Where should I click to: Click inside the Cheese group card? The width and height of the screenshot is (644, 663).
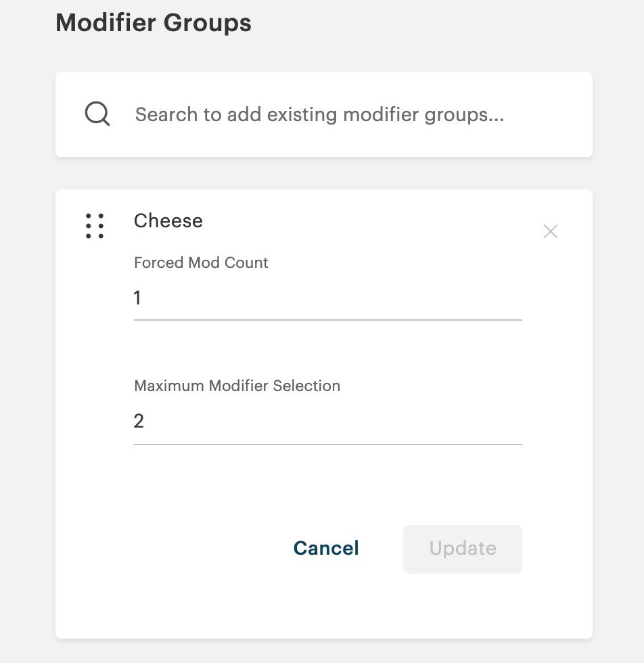(323, 487)
